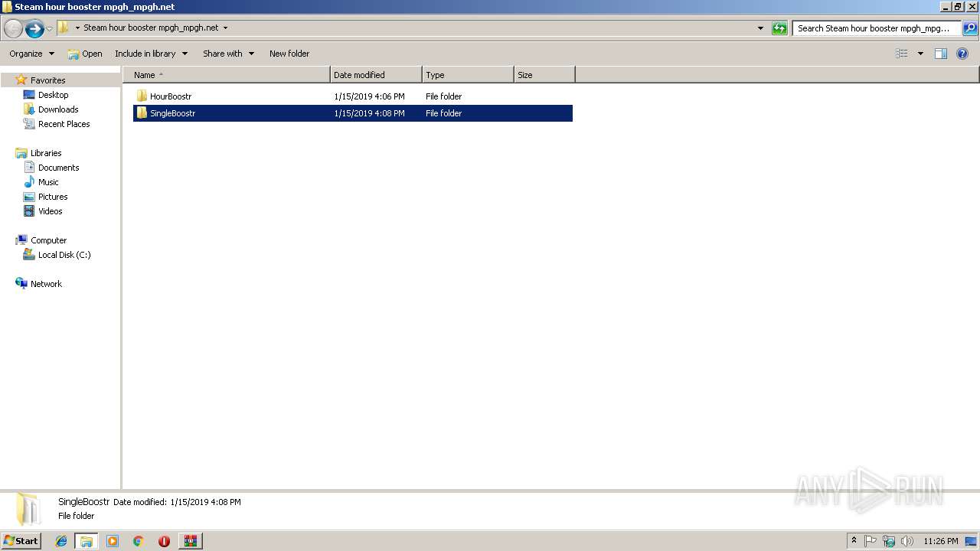This screenshot has height=551, width=980.
Task: Sort by Type column header
Action: (468, 75)
